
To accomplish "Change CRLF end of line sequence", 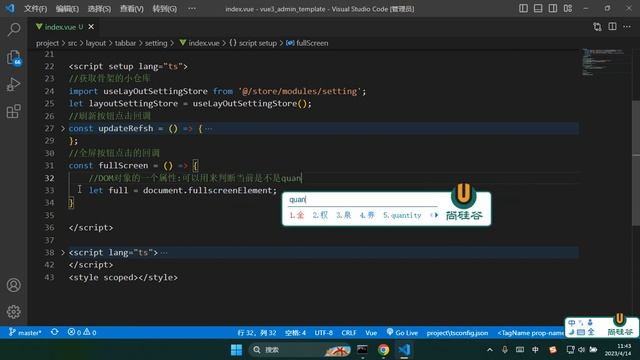I will point(349,333).
